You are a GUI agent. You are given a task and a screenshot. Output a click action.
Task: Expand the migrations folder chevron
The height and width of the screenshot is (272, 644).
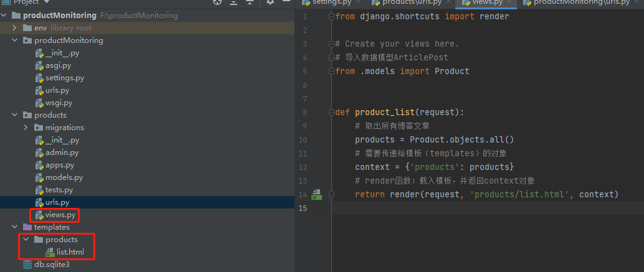pyautogui.click(x=26, y=128)
